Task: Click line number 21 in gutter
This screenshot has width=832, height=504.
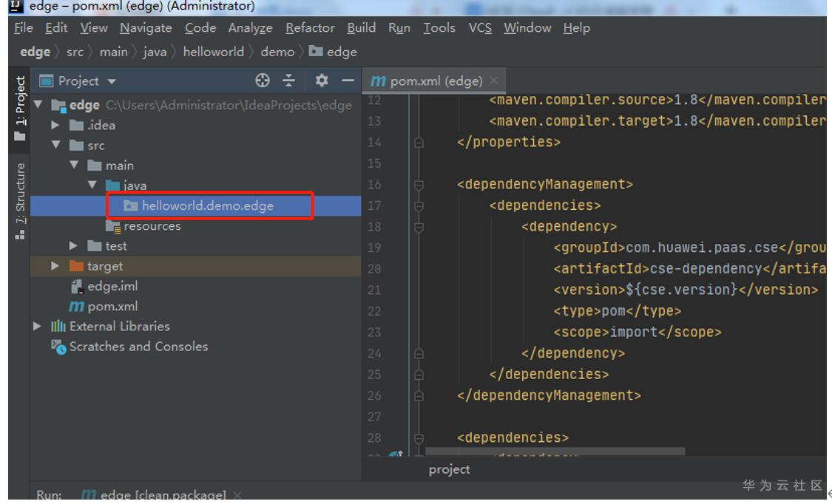Action: tap(374, 290)
